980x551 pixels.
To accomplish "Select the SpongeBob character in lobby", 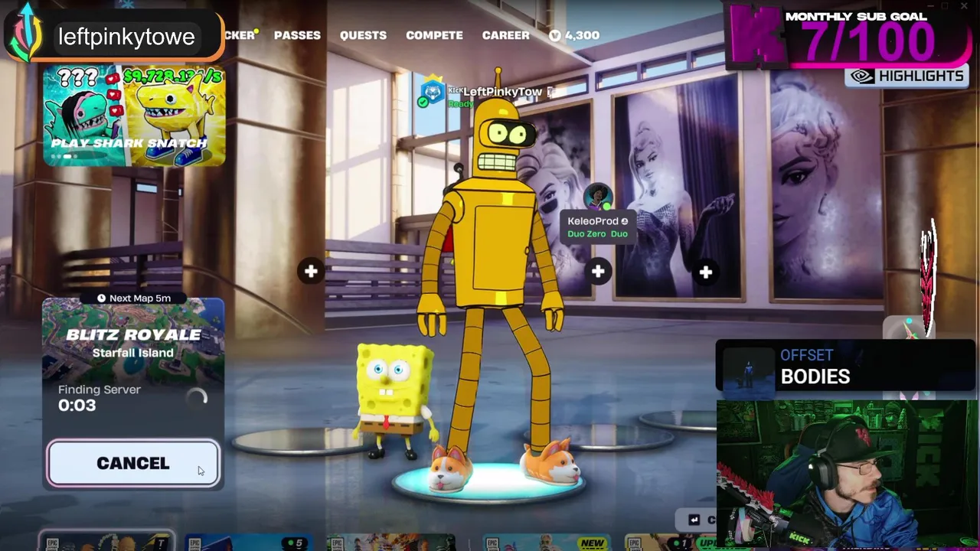I will [x=394, y=399].
